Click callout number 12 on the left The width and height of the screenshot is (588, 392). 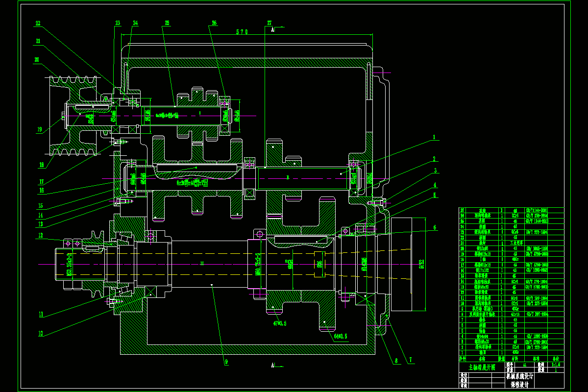tap(41, 236)
